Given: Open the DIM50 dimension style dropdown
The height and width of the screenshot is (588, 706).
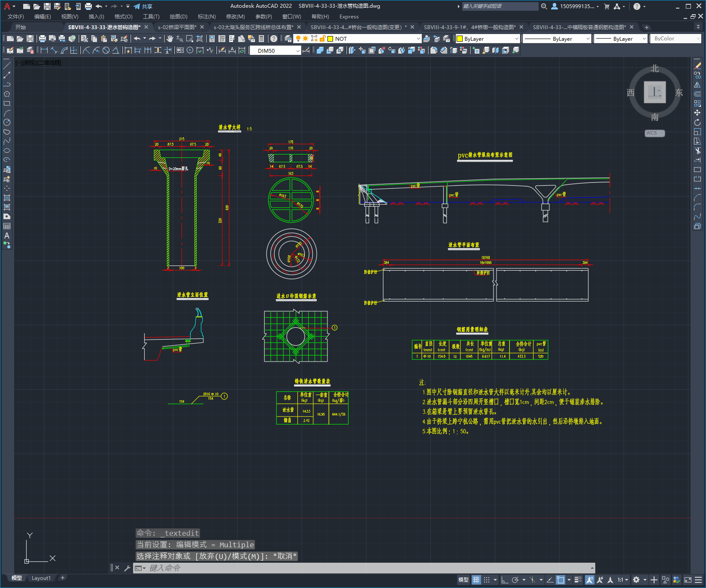Looking at the screenshot, I should point(275,51).
